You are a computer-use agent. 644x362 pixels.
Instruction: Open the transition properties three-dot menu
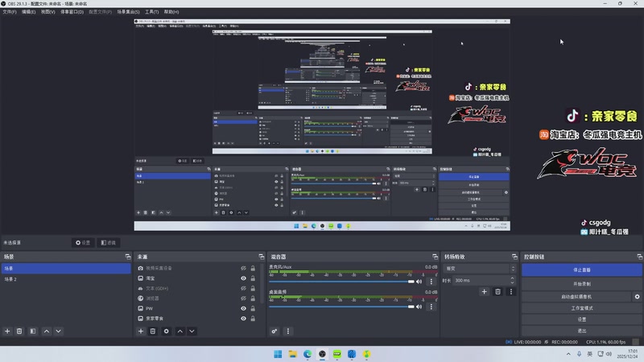511,292
